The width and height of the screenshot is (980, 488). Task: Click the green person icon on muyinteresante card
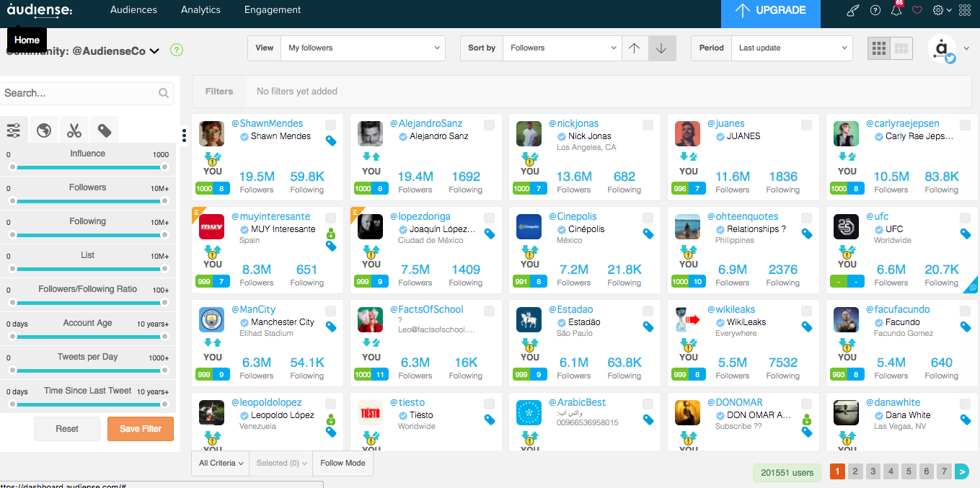coord(331,234)
